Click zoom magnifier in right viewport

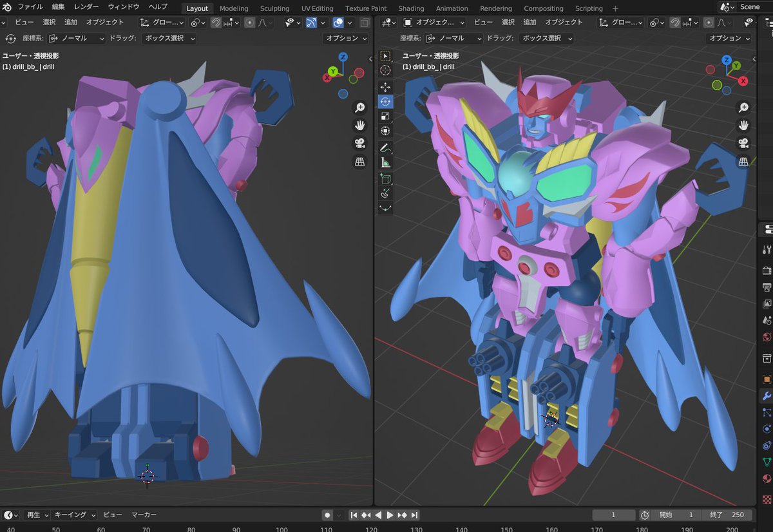tap(743, 107)
